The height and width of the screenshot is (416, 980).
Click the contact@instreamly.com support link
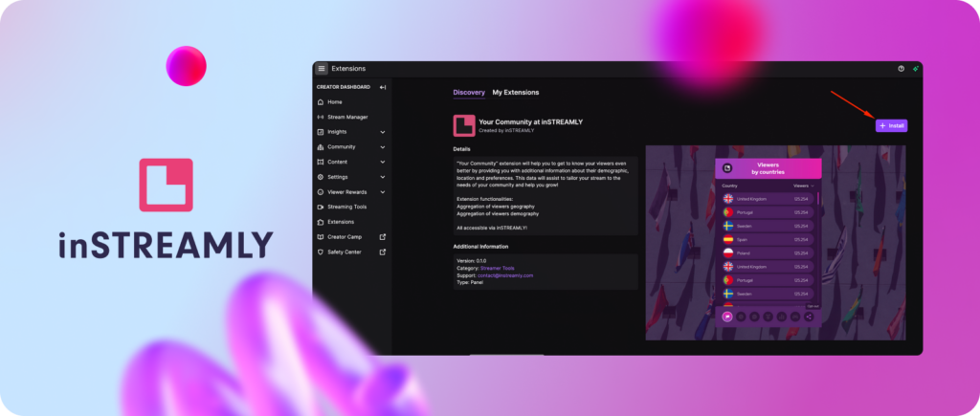505,274
